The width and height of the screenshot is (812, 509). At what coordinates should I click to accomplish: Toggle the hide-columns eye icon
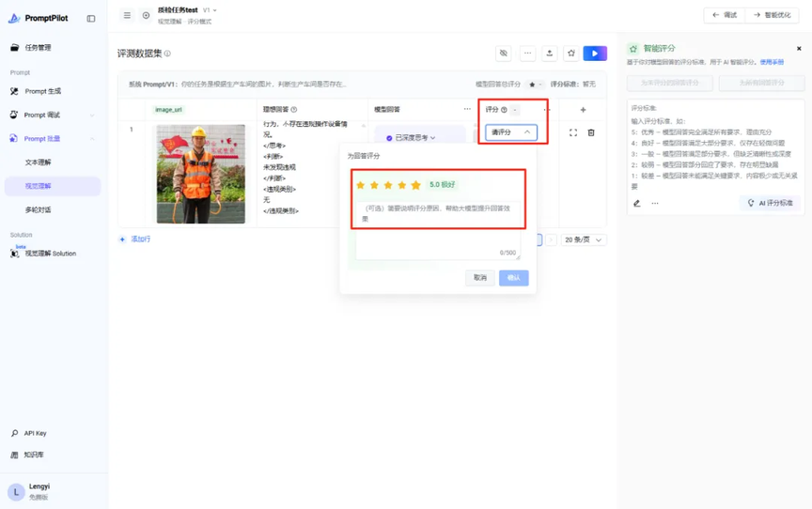click(504, 54)
